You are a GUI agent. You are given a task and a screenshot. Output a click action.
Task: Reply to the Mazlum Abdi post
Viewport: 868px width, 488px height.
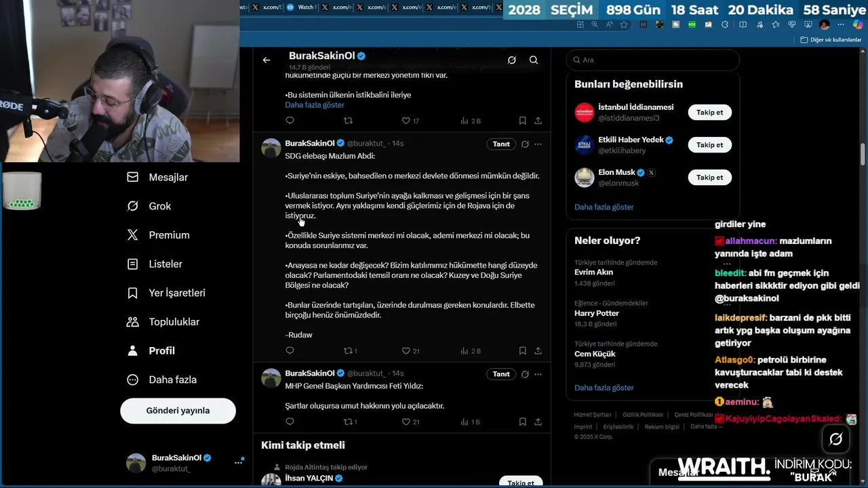point(290,351)
